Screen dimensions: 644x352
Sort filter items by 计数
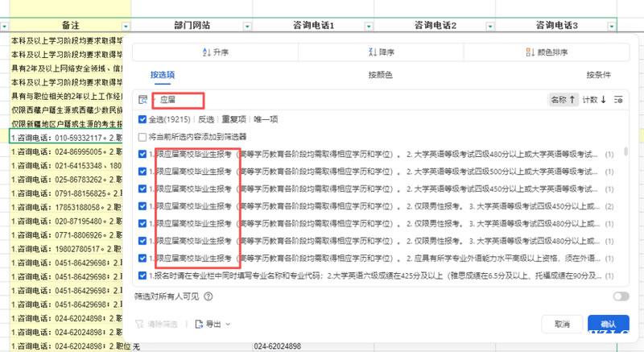click(x=594, y=100)
